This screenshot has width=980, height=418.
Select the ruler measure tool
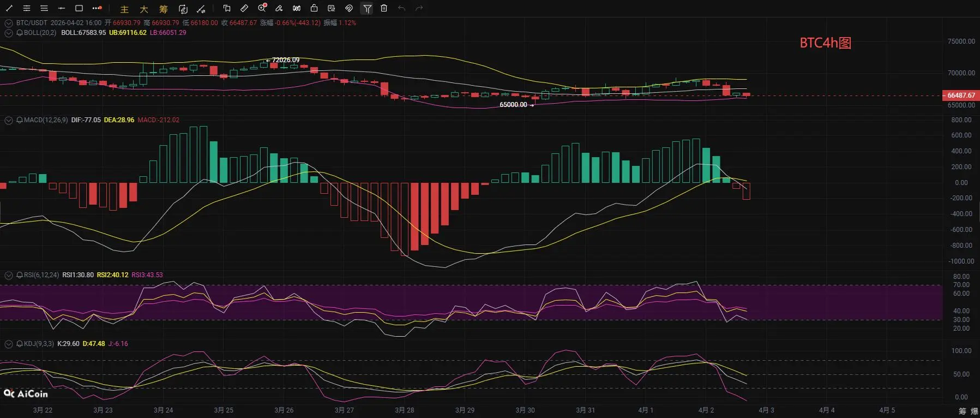244,8
